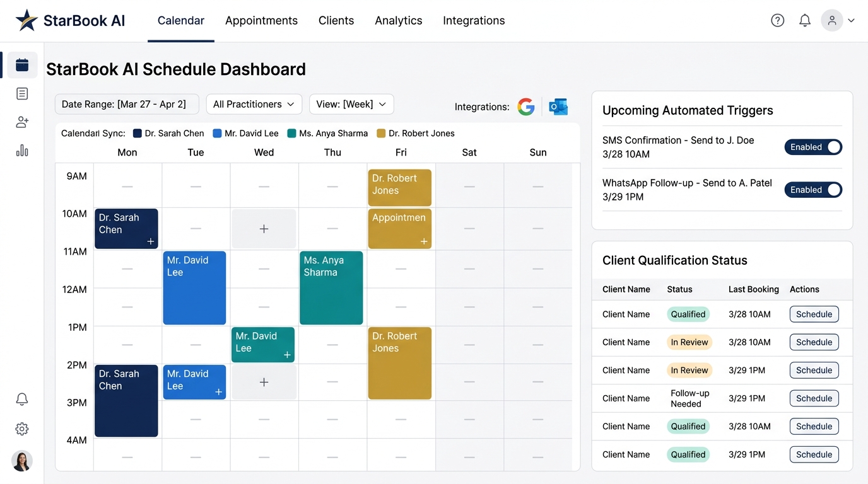Click Dr. Sarah Chen navy legend swatch
Screen dimensions: 868x484
tap(138, 134)
